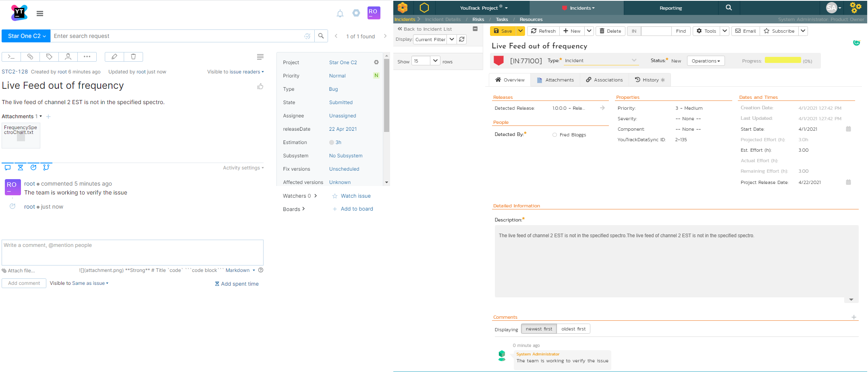Screen dimensions: 868x372
Task: Sort comments newest first
Action: coord(539,329)
